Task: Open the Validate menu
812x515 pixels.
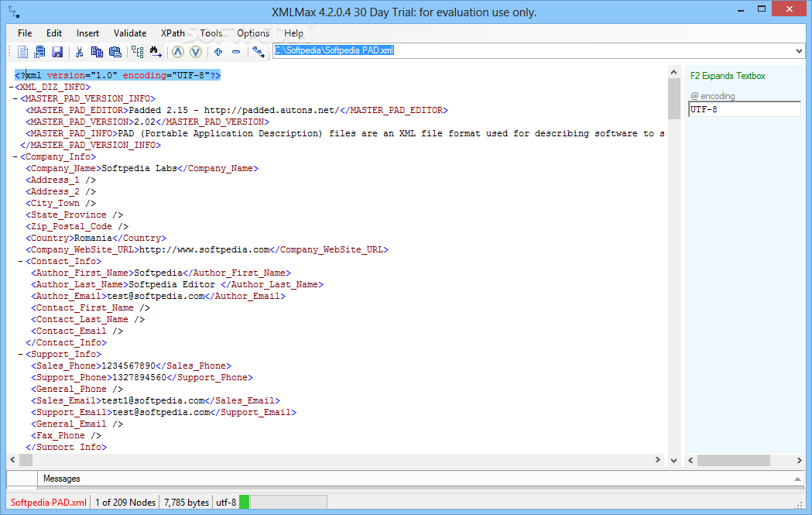Action: click(130, 33)
